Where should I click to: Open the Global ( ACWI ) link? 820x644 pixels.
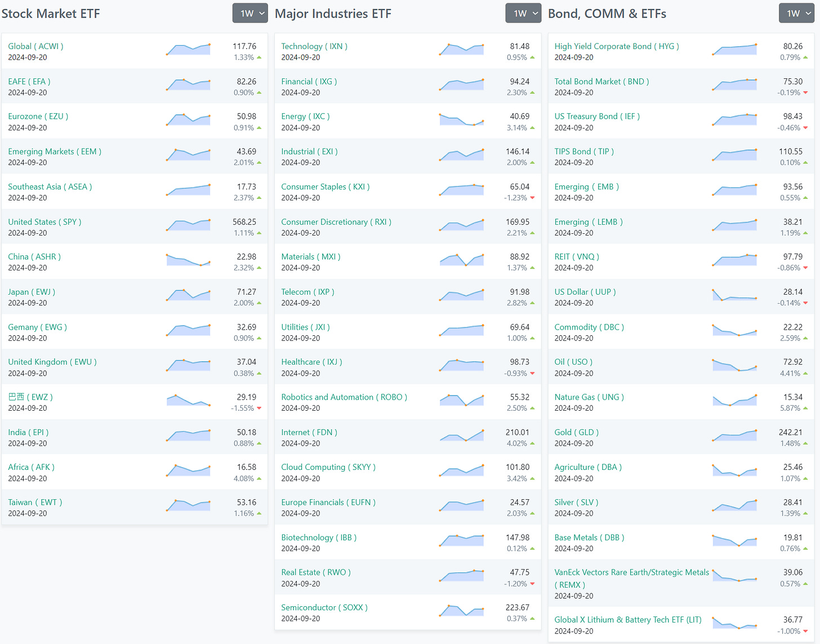point(35,46)
